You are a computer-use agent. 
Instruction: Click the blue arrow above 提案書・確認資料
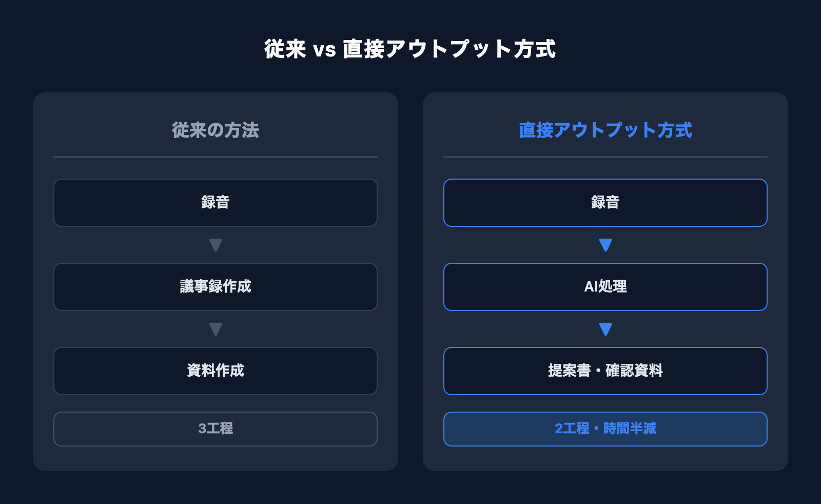(605, 329)
